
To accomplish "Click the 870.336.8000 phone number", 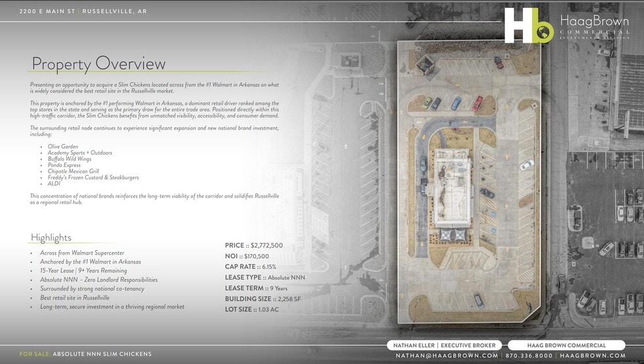I will [x=529, y=355].
